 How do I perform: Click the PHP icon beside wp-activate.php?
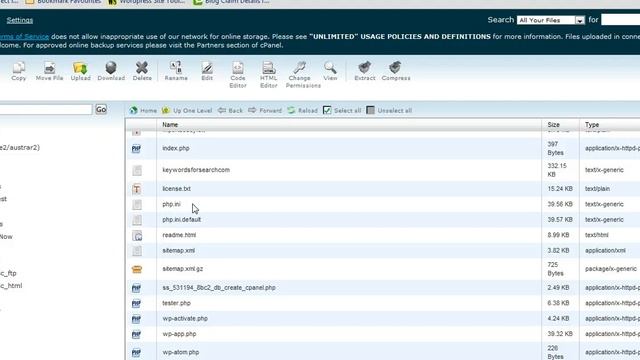click(x=136, y=319)
